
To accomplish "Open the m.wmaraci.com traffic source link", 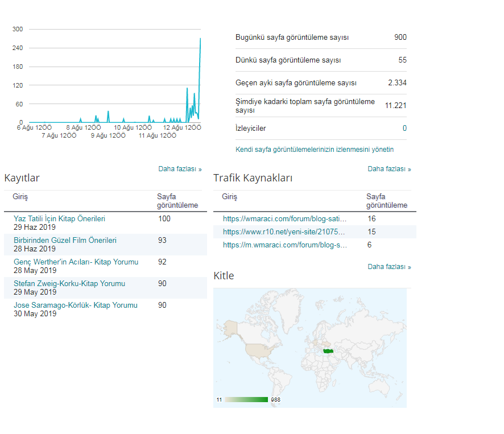I will (x=285, y=245).
